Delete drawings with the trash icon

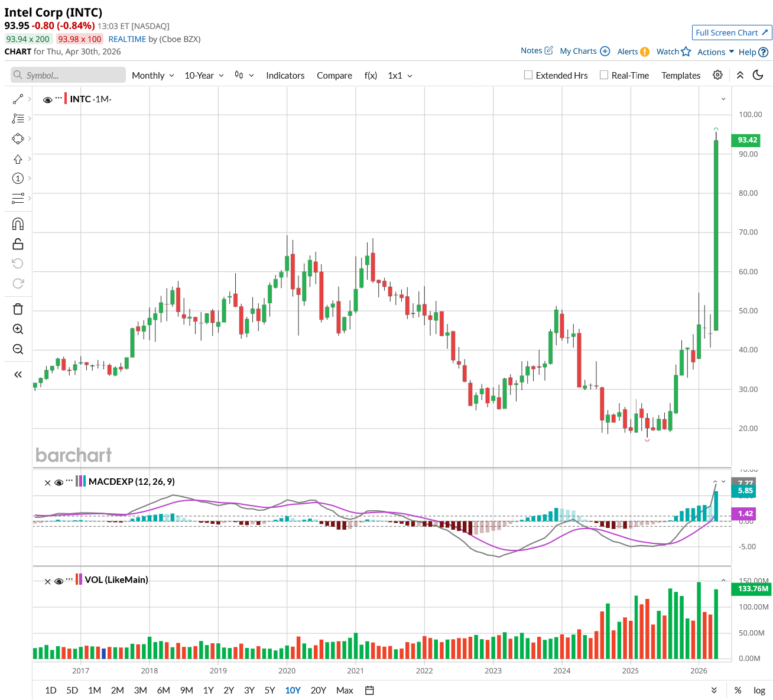point(18,309)
